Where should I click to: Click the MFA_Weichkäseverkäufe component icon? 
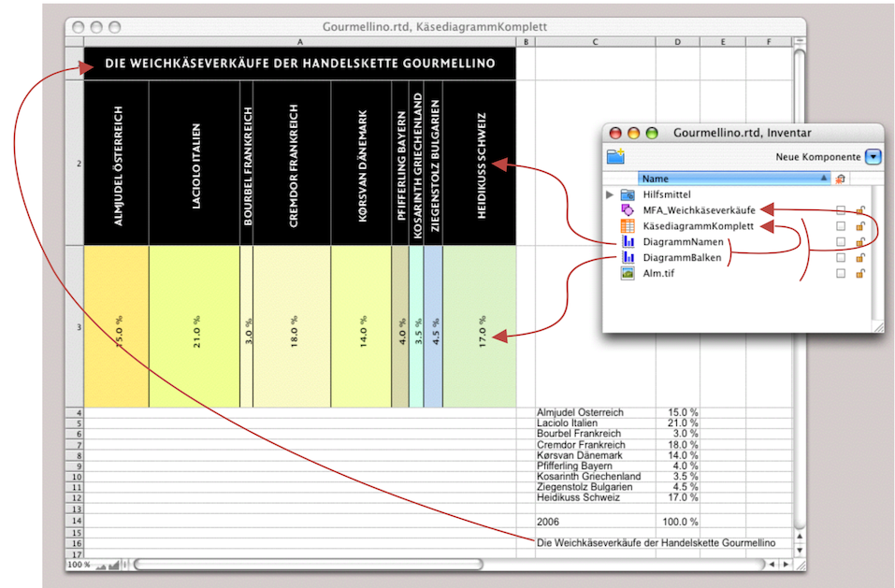point(628,210)
